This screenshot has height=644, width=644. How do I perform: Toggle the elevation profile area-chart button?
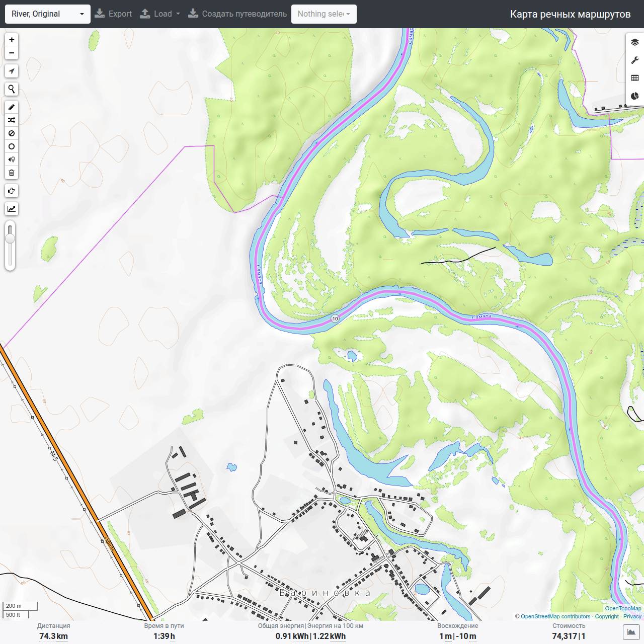tap(631, 632)
